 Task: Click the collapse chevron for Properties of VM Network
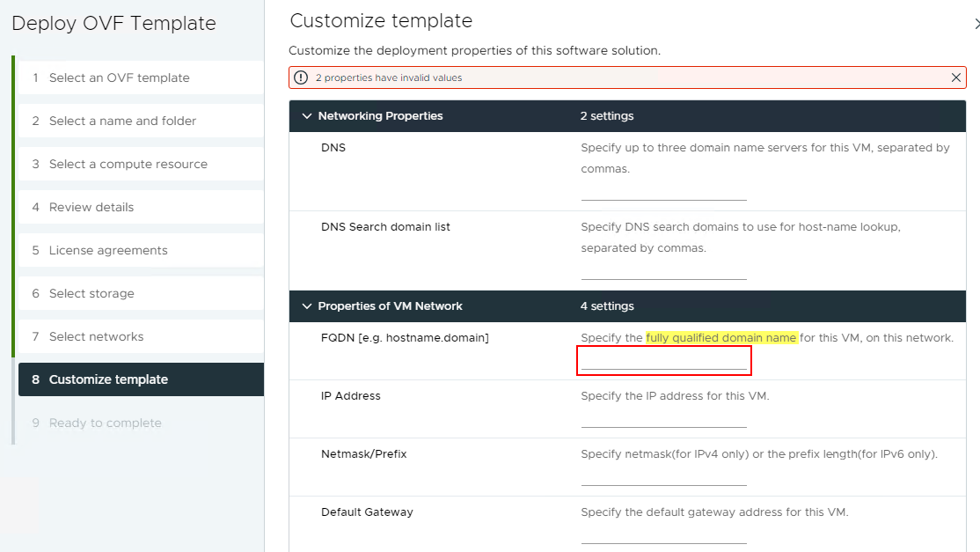click(307, 305)
